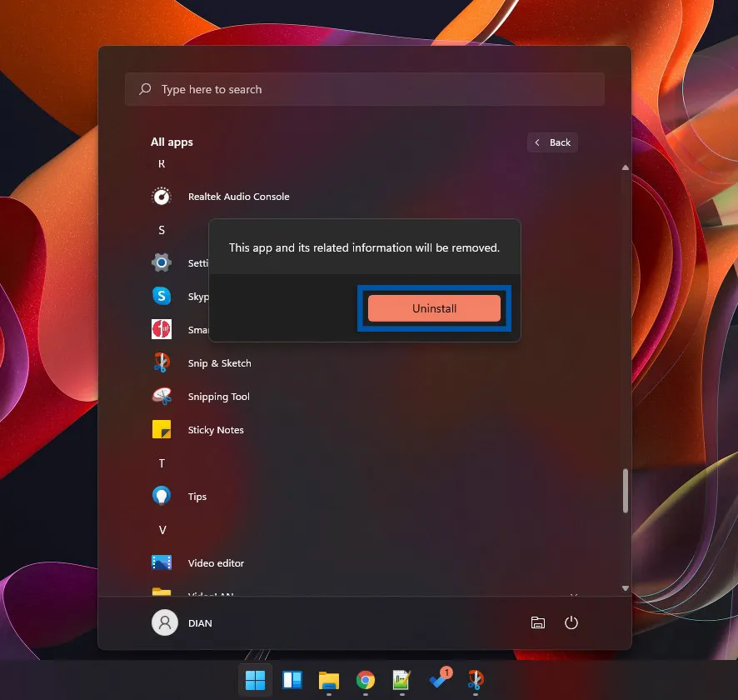Open the Video editor app
This screenshot has height=700, width=738.
coord(215,562)
